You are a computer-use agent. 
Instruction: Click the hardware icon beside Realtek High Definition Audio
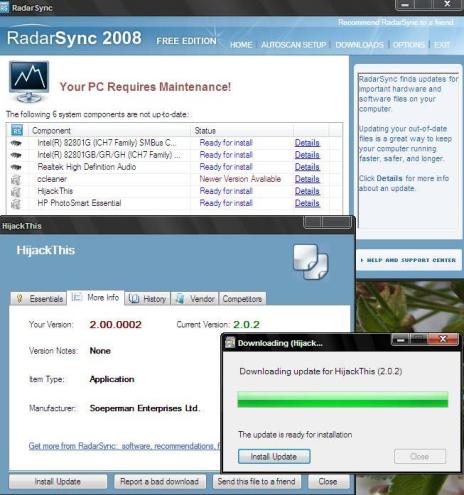[16, 167]
